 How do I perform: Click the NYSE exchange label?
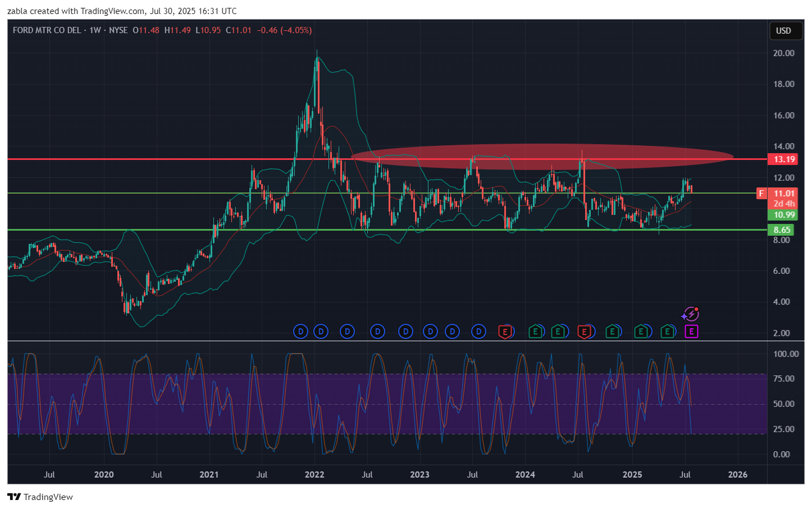118,30
